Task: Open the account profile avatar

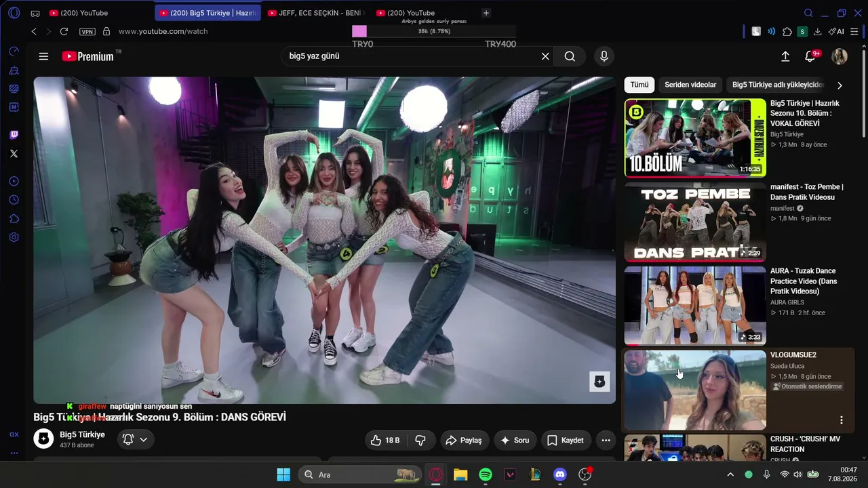Action: click(840, 56)
